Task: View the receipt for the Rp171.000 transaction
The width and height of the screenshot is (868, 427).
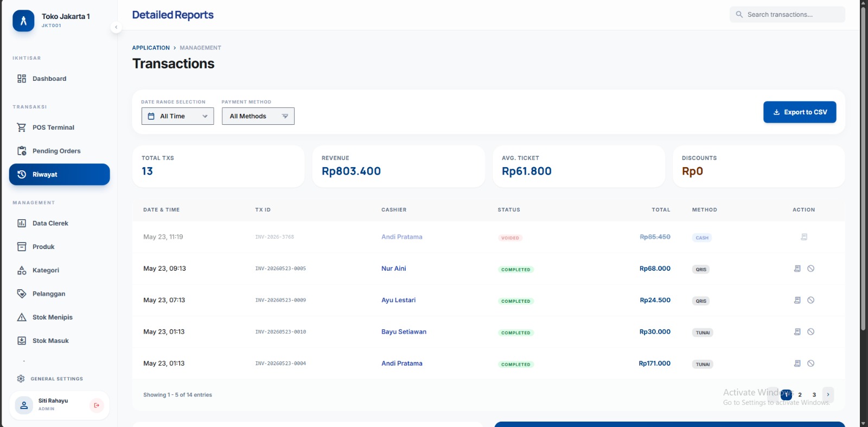Action: [x=797, y=364]
